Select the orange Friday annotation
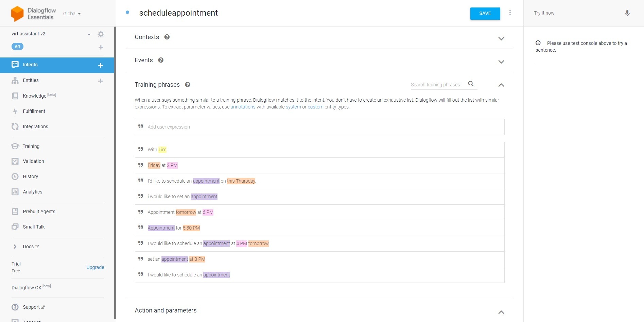 pos(154,165)
